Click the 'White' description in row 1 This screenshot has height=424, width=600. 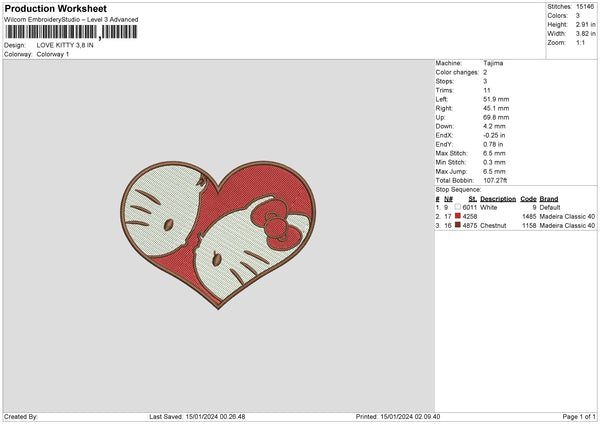(x=489, y=207)
